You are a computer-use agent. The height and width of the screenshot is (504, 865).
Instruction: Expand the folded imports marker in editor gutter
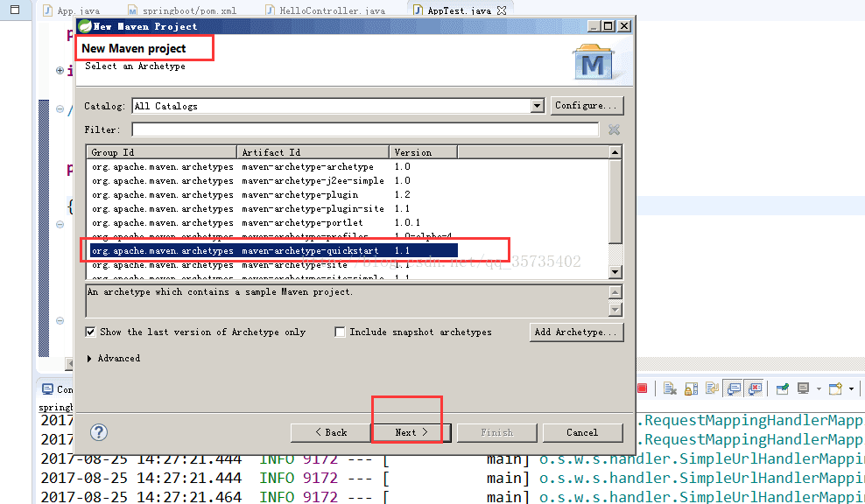pos(60,70)
